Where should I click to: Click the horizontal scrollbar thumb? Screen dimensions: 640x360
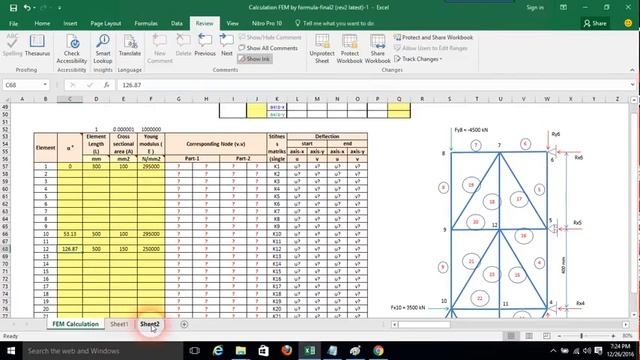[424, 324]
